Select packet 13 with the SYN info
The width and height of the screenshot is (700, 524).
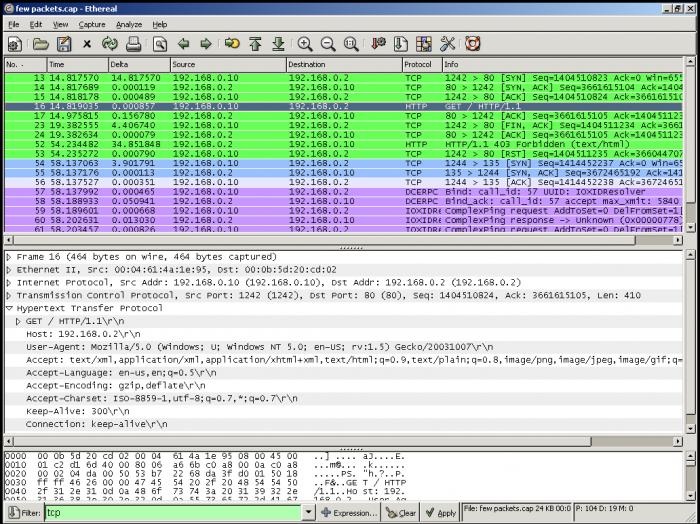click(x=343, y=78)
